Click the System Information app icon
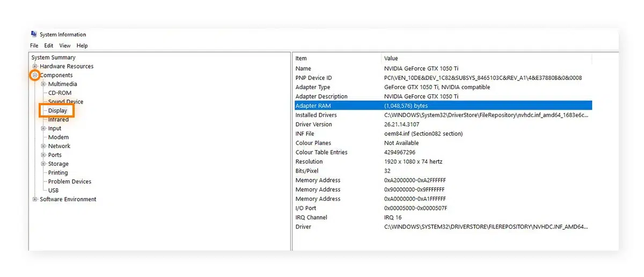 tap(34, 35)
